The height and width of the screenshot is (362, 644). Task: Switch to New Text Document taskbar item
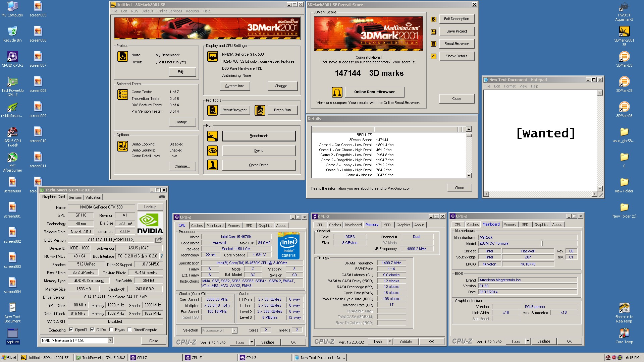(x=320, y=358)
